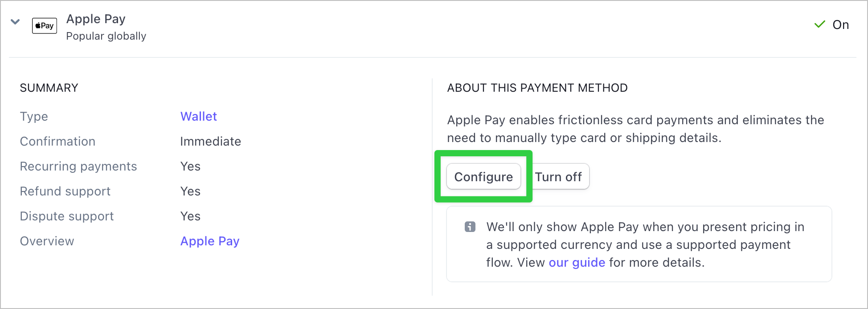
Task: Open the Wallet type link
Action: tap(198, 116)
